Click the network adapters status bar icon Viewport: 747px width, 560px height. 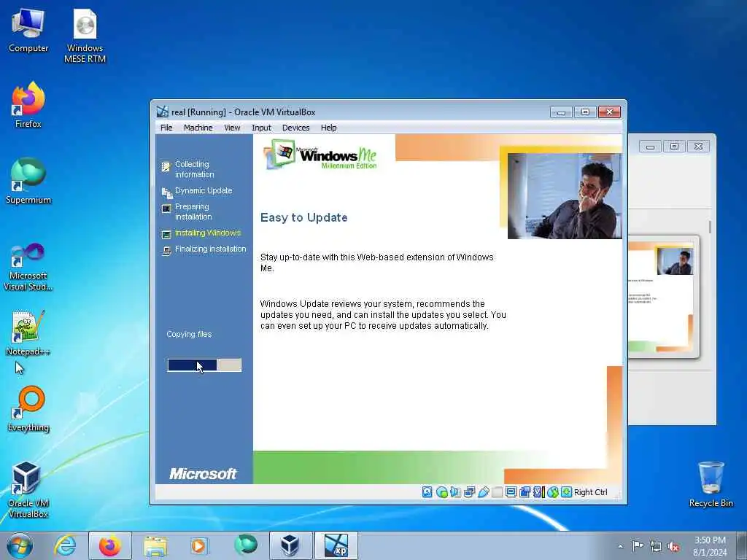click(469, 492)
